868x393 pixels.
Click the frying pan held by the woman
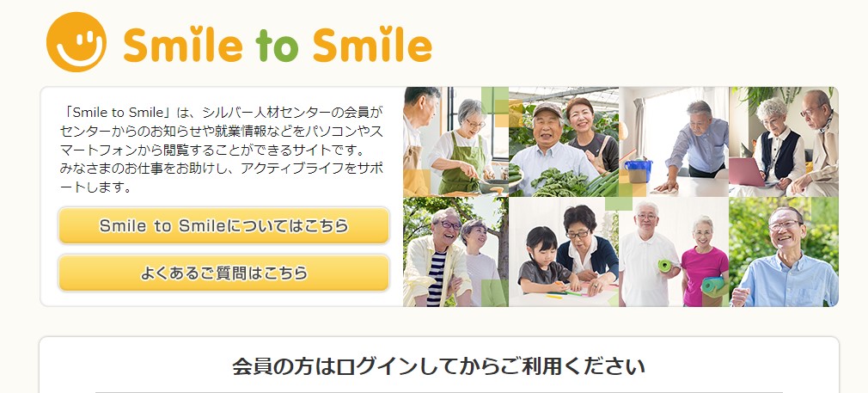pos(492,185)
